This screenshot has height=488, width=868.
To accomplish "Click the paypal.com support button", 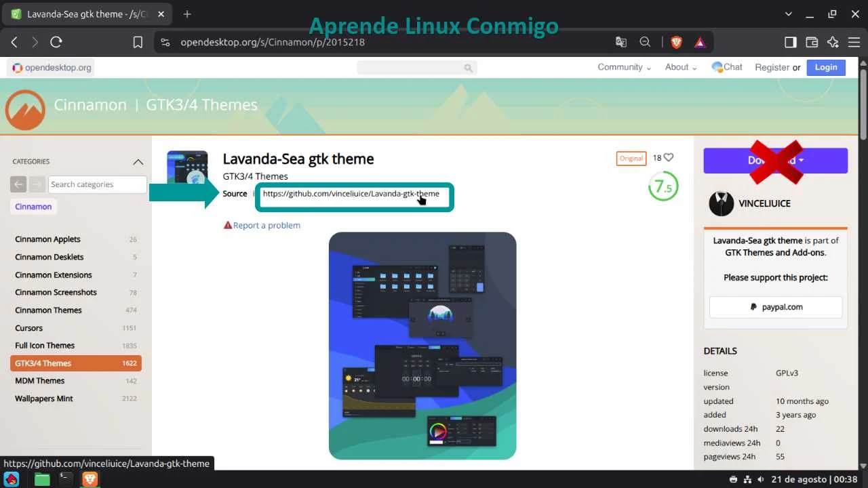I will tap(776, 307).
